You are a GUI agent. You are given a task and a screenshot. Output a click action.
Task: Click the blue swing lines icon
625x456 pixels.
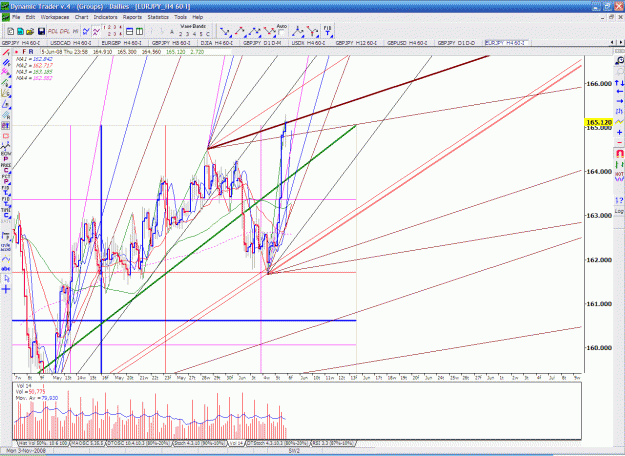point(86,31)
